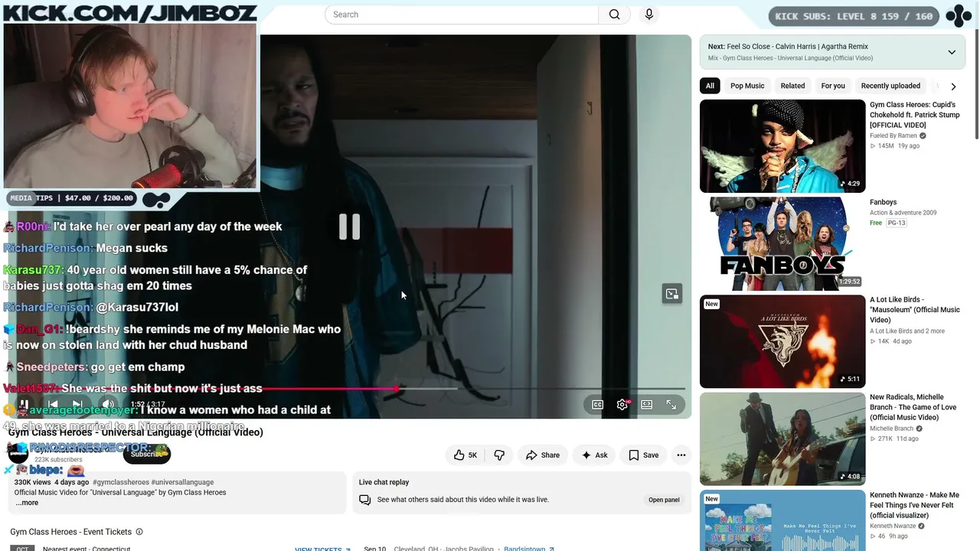Viewport: 980px width, 551px height.
Task: Share the video
Action: pyautogui.click(x=542, y=455)
